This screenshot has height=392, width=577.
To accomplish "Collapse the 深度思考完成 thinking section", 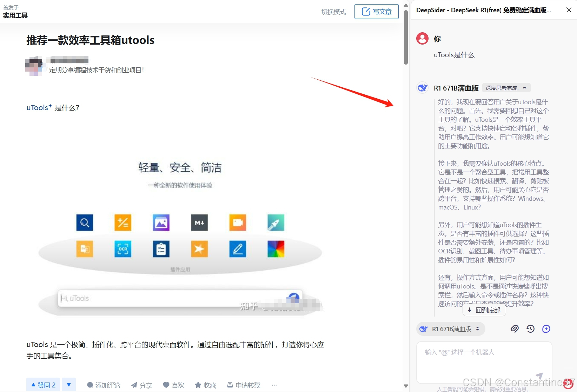I will point(506,88).
